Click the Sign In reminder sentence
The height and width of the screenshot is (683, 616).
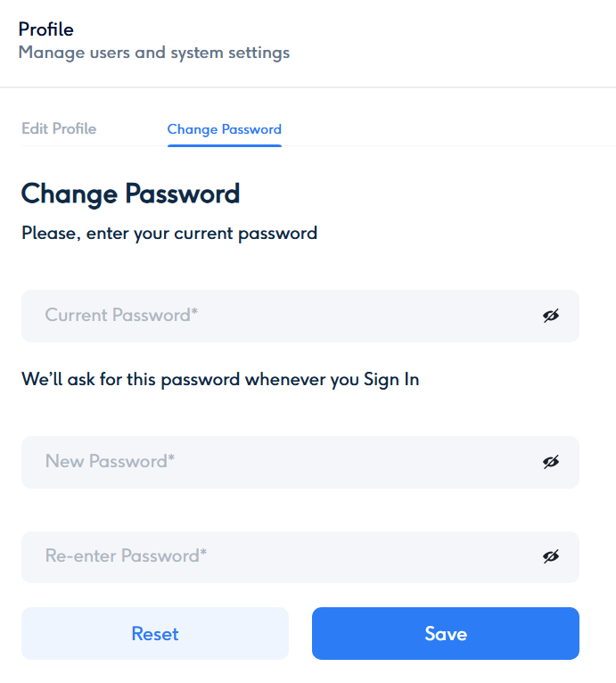(220, 379)
